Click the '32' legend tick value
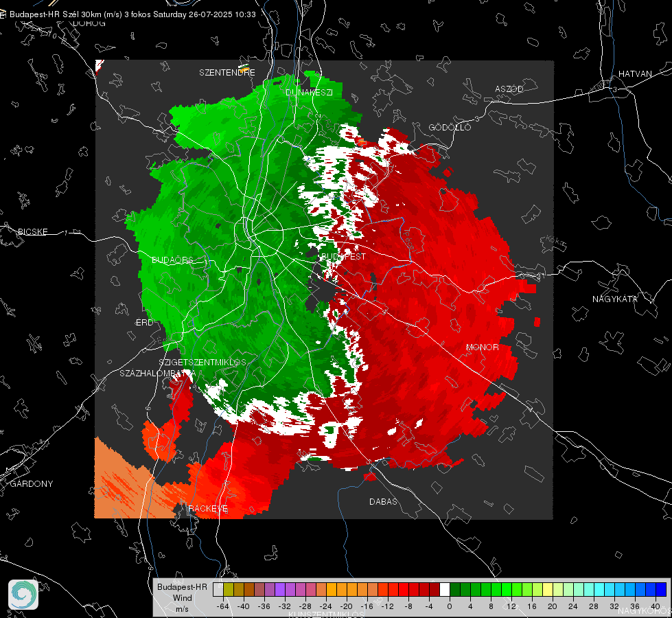The image size is (672, 618). click(614, 606)
